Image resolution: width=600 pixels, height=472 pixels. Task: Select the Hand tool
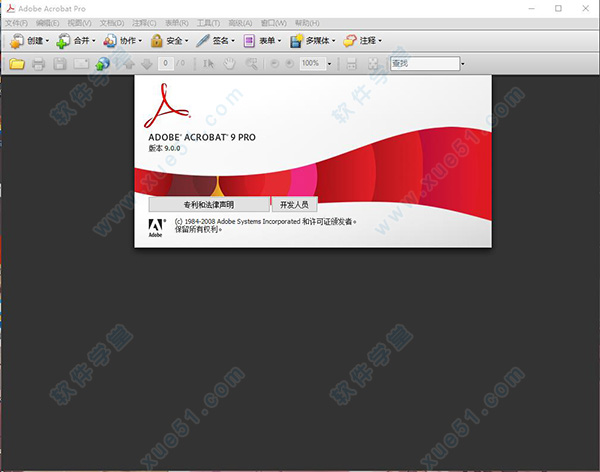coord(230,64)
